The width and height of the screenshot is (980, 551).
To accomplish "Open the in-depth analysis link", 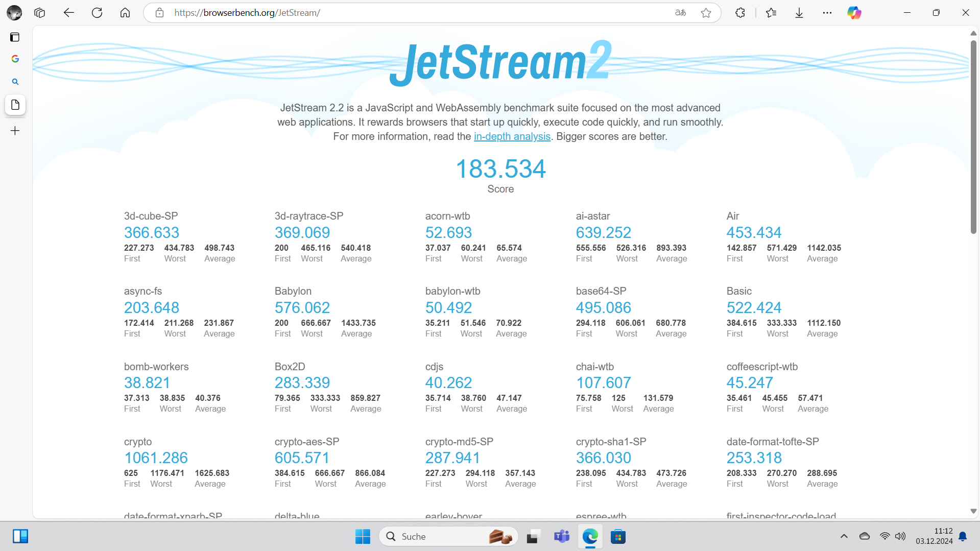I will coord(512,137).
